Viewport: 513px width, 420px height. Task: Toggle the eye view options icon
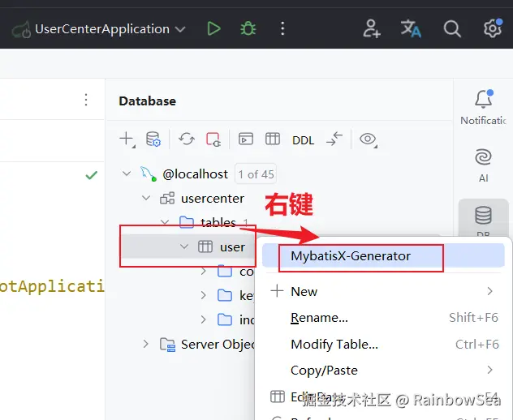click(x=369, y=139)
